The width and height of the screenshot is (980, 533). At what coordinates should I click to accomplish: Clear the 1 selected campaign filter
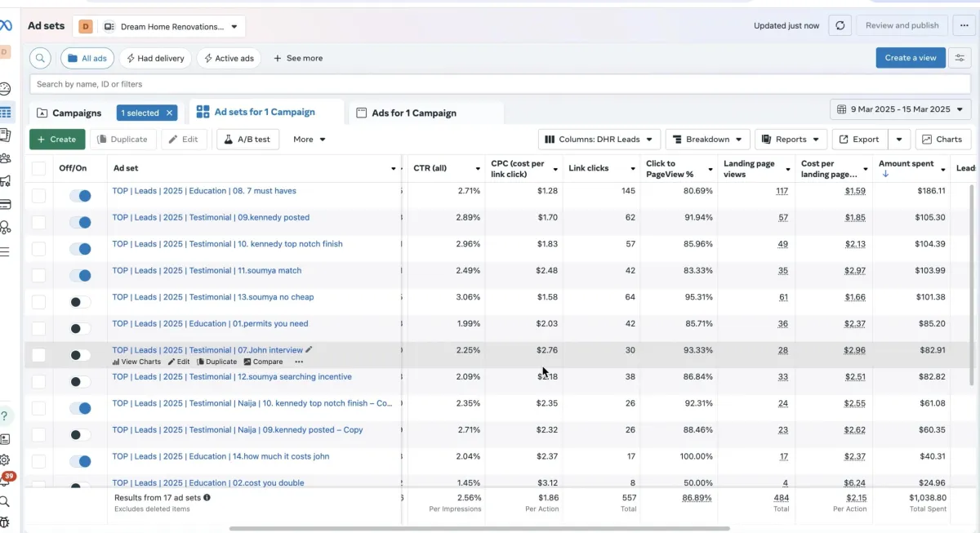(169, 113)
